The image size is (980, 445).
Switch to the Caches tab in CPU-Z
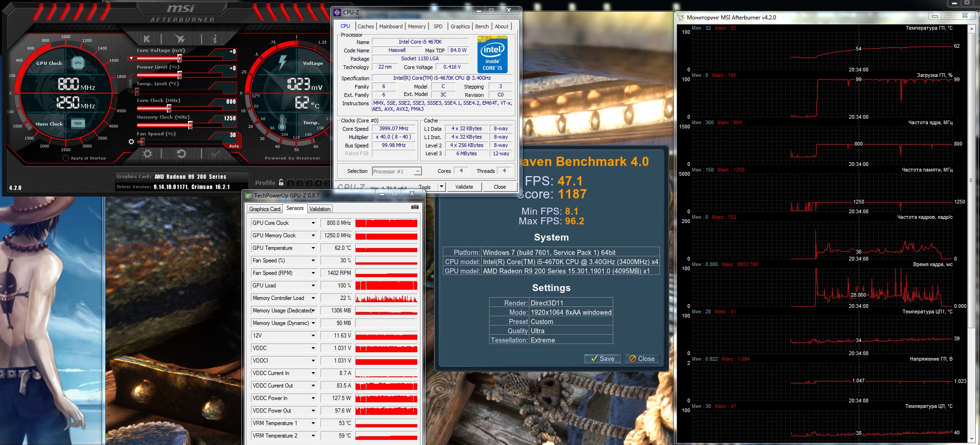[365, 26]
